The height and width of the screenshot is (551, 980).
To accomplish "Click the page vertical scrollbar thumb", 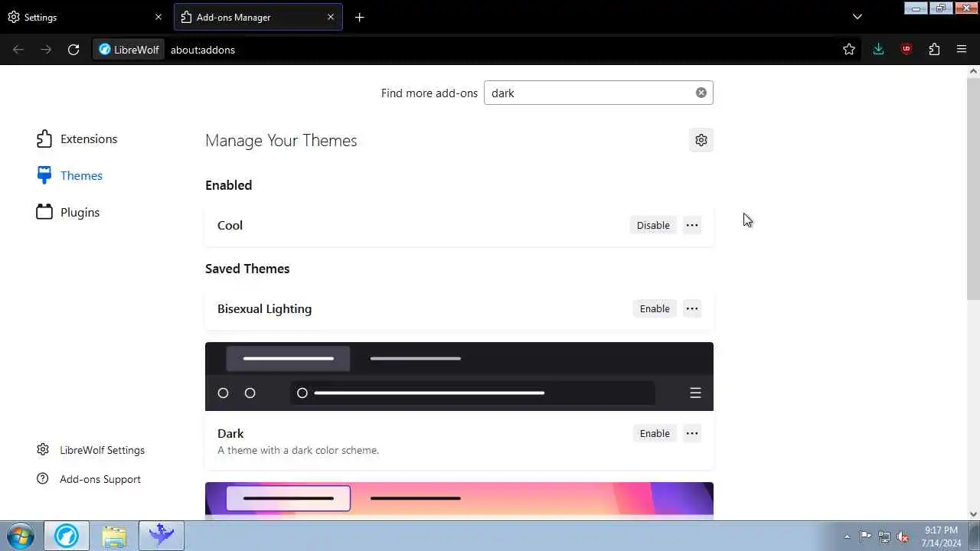I will click(973, 188).
